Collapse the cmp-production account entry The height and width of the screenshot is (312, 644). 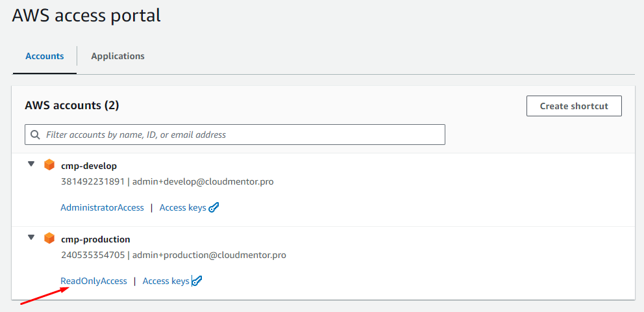[x=31, y=238]
